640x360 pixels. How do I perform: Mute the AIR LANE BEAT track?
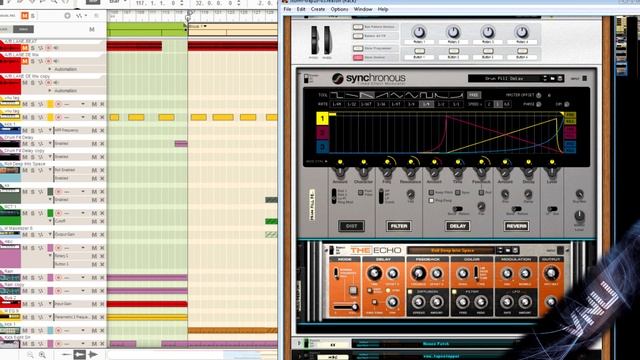pos(25,48)
